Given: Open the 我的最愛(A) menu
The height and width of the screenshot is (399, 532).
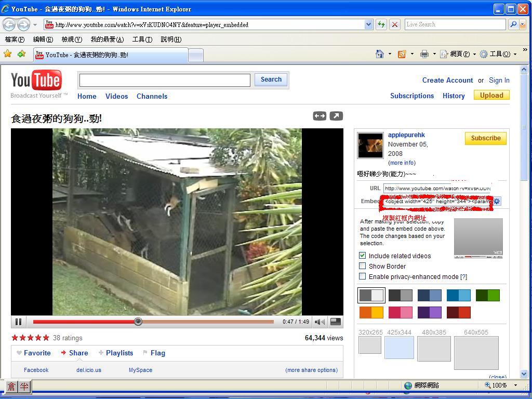Looking at the screenshot, I should 107,39.
